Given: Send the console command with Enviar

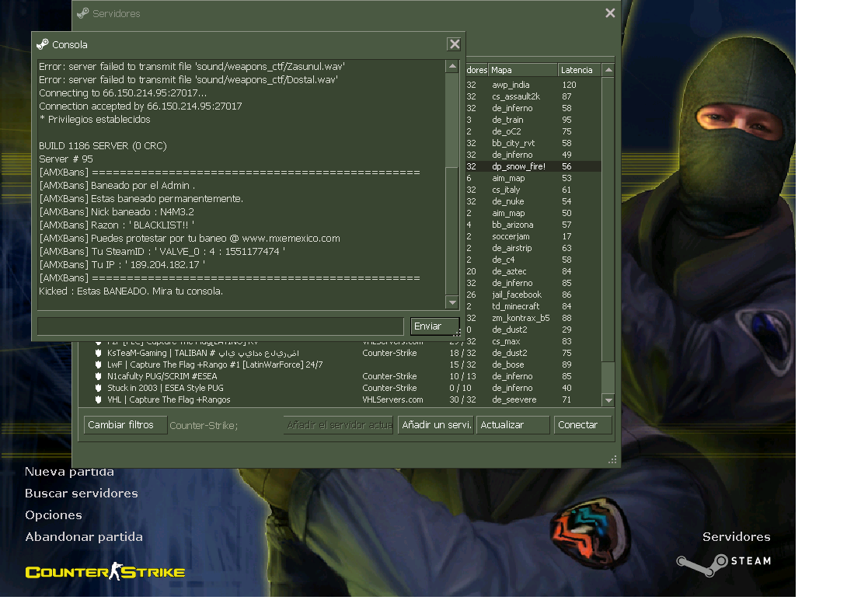Looking at the screenshot, I should pos(434,326).
